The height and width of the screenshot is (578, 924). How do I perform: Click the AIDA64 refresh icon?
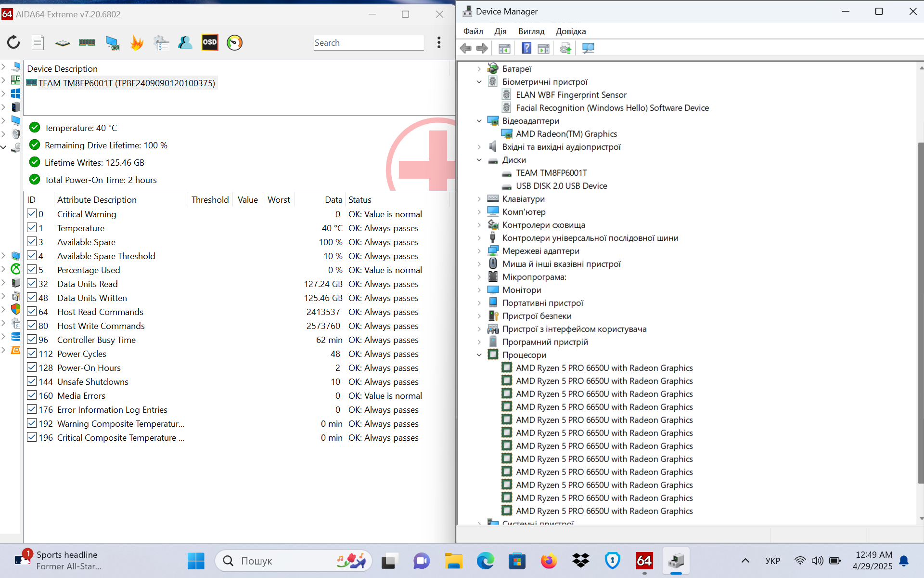click(13, 42)
